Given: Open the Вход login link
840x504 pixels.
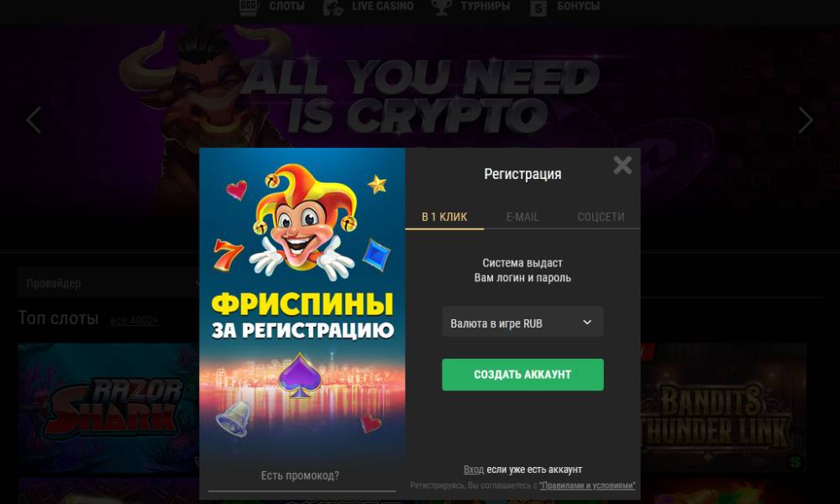Looking at the screenshot, I should (x=474, y=470).
